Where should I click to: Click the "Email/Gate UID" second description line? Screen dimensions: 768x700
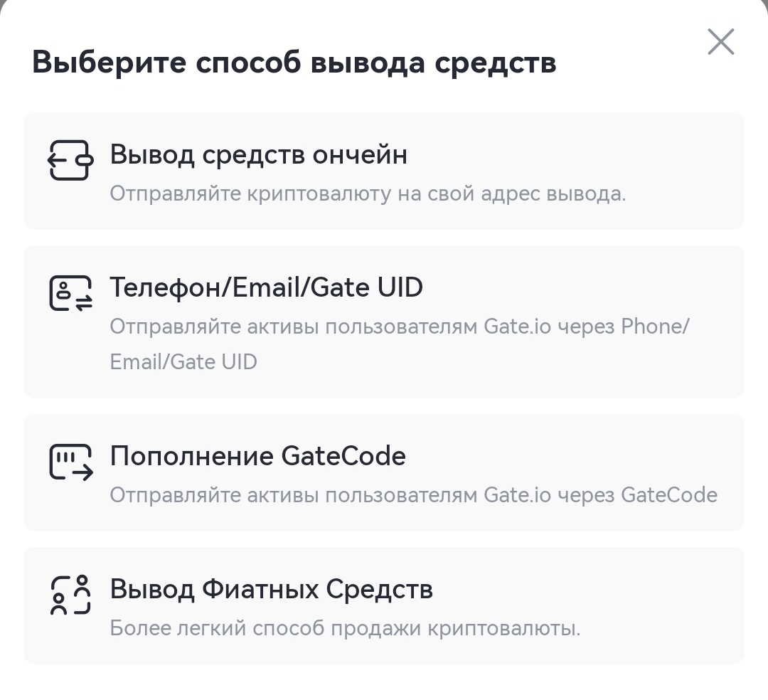coord(183,362)
